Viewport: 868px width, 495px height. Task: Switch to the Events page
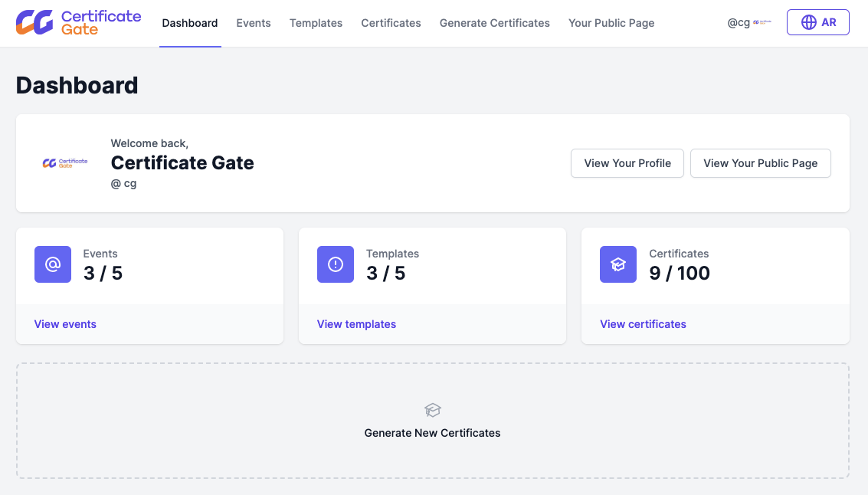pyautogui.click(x=253, y=23)
